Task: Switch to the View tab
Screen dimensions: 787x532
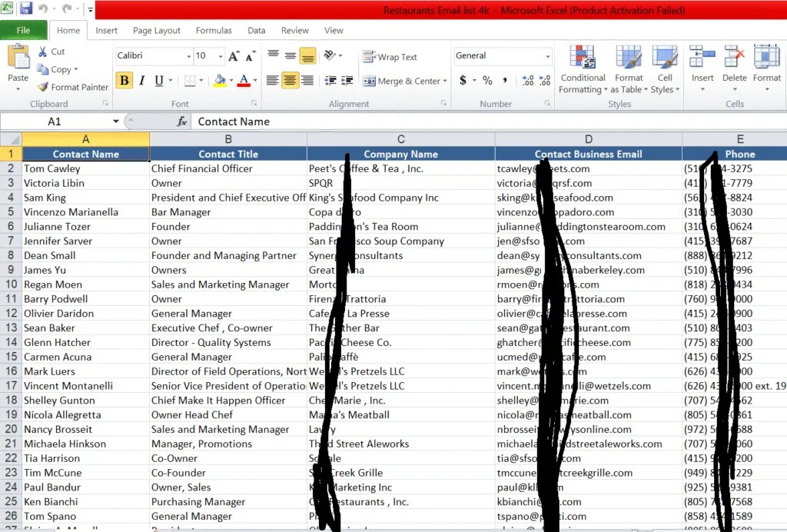Action: (x=334, y=30)
